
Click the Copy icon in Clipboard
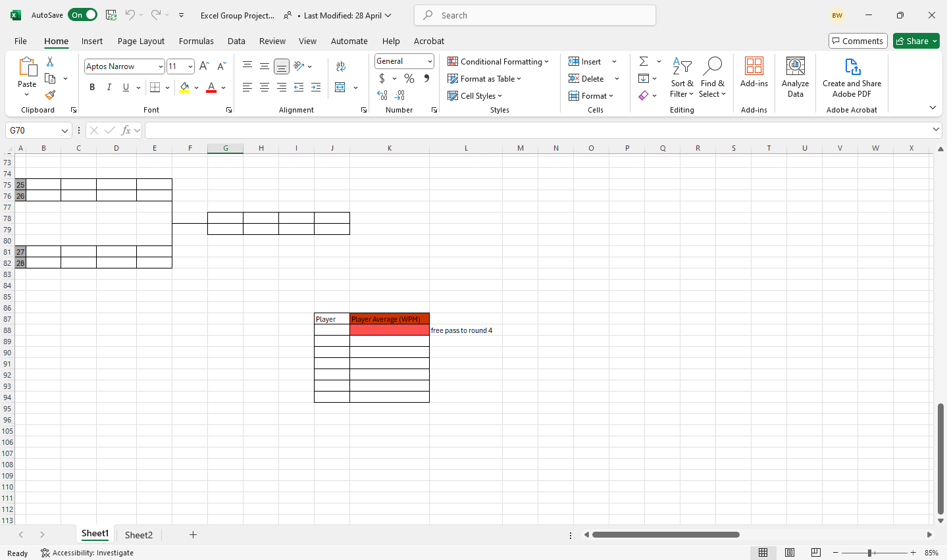tap(50, 78)
